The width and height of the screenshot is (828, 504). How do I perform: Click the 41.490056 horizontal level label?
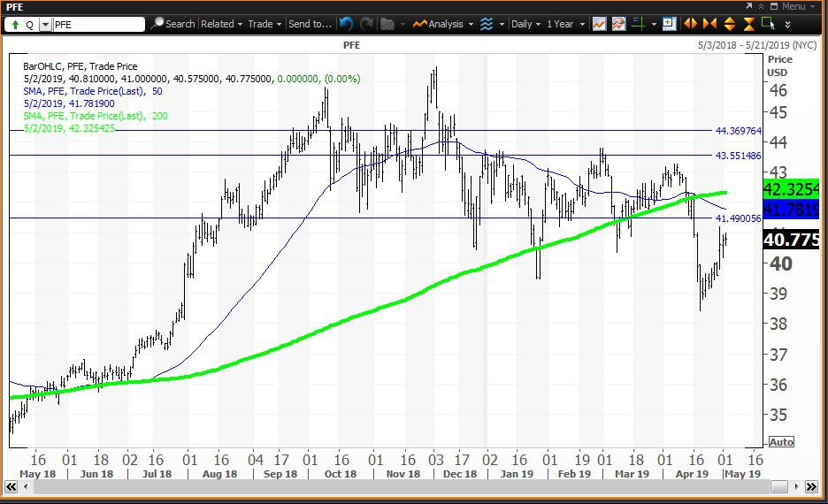click(x=738, y=218)
